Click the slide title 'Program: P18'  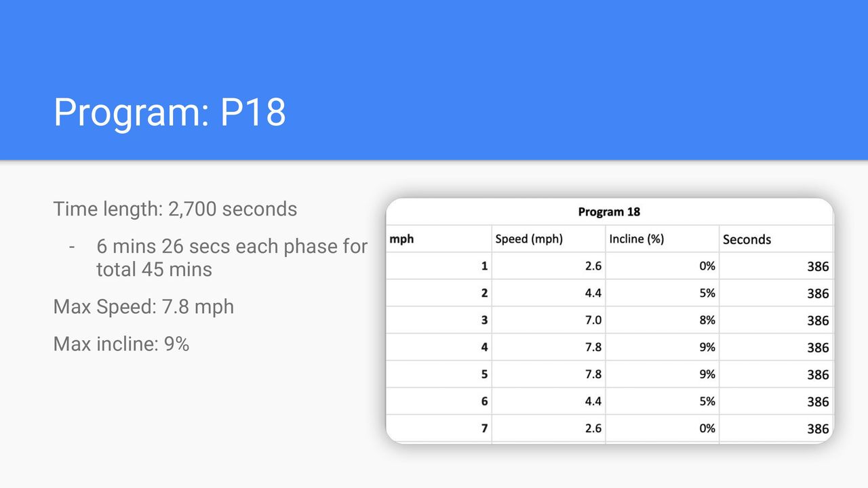pos(170,112)
